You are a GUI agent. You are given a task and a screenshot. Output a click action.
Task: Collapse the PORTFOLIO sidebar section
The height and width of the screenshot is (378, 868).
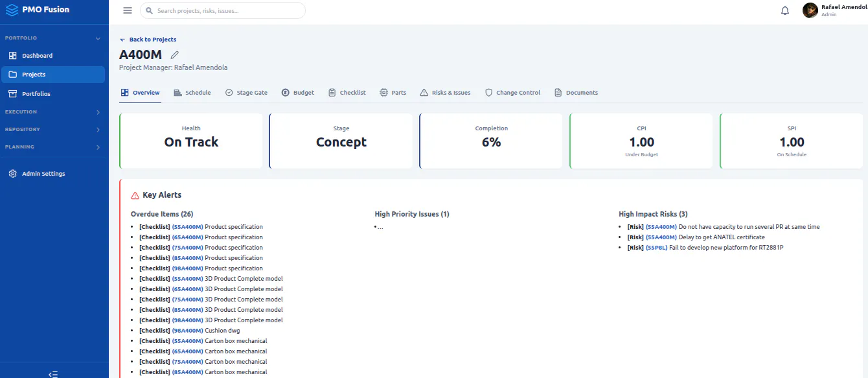[53, 38]
